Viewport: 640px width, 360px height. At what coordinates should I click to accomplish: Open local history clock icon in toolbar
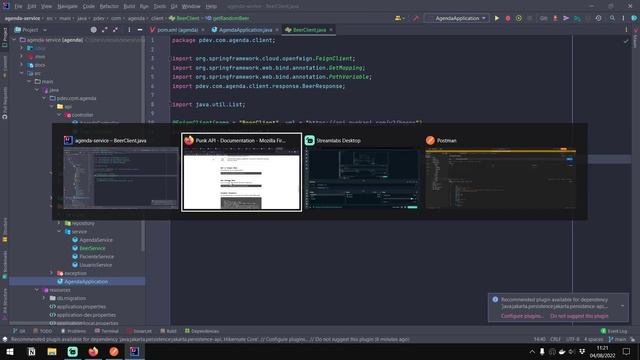pos(598,18)
